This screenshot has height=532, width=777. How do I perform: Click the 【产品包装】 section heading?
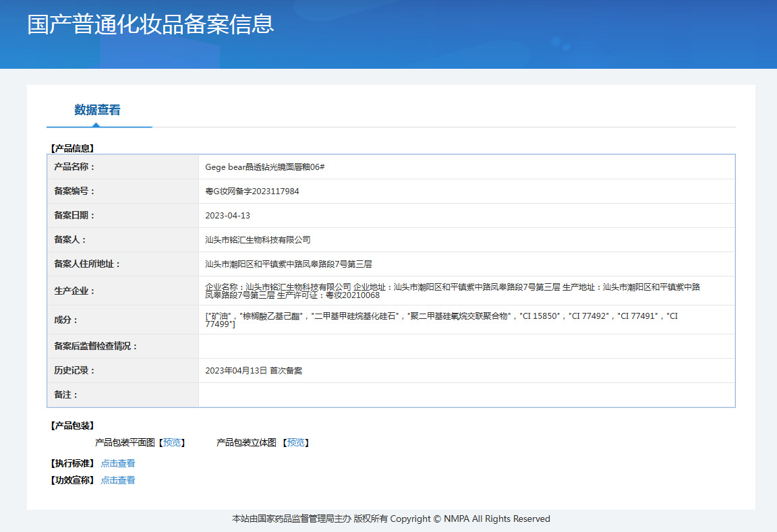[x=72, y=425]
